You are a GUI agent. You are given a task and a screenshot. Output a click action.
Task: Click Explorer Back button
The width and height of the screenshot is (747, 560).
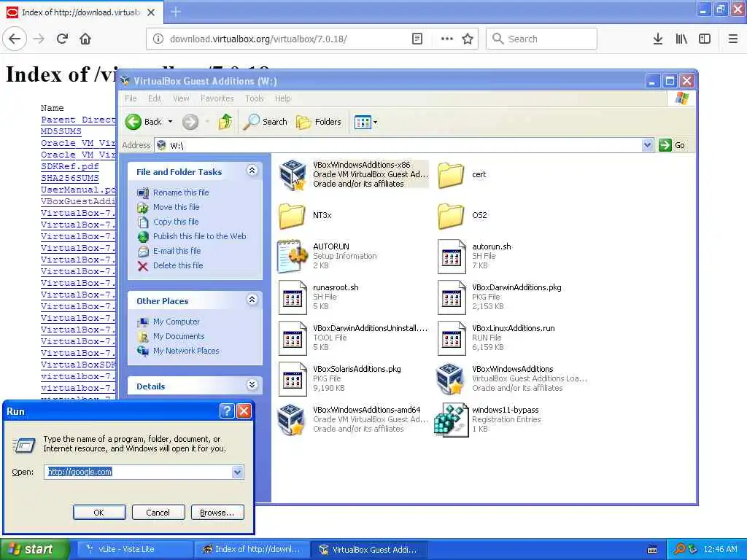click(144, 122)
